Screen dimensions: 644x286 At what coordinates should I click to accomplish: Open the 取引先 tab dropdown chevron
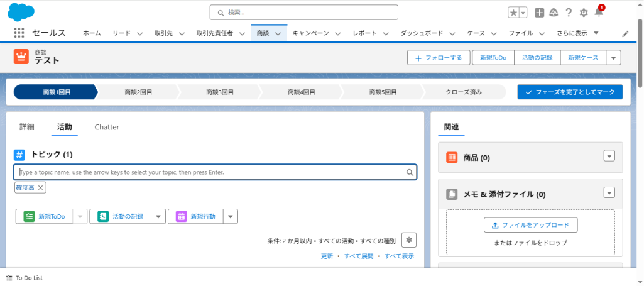pos(182,34)
